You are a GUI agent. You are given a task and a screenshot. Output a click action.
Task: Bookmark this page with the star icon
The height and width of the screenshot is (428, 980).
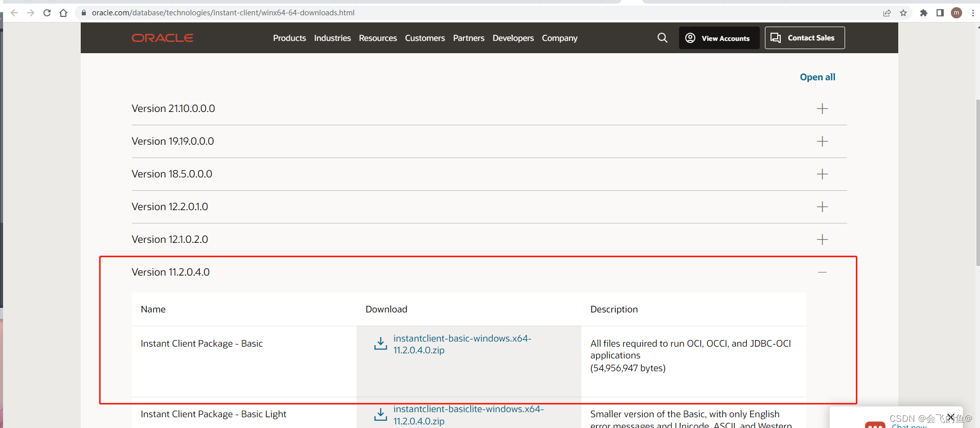coord(903,13)
